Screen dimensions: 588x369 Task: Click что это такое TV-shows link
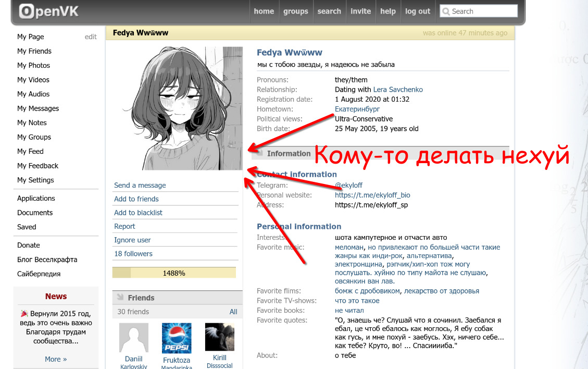tap(357, 300)
